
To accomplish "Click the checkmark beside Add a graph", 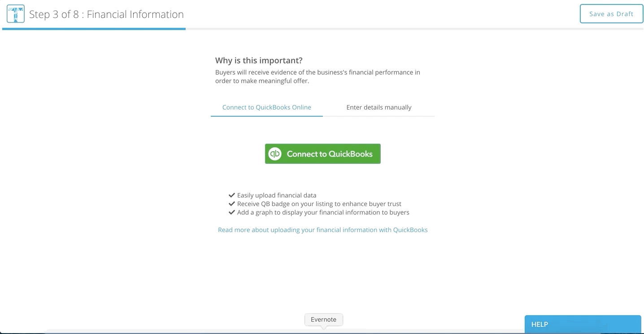I will coord(232,212).
